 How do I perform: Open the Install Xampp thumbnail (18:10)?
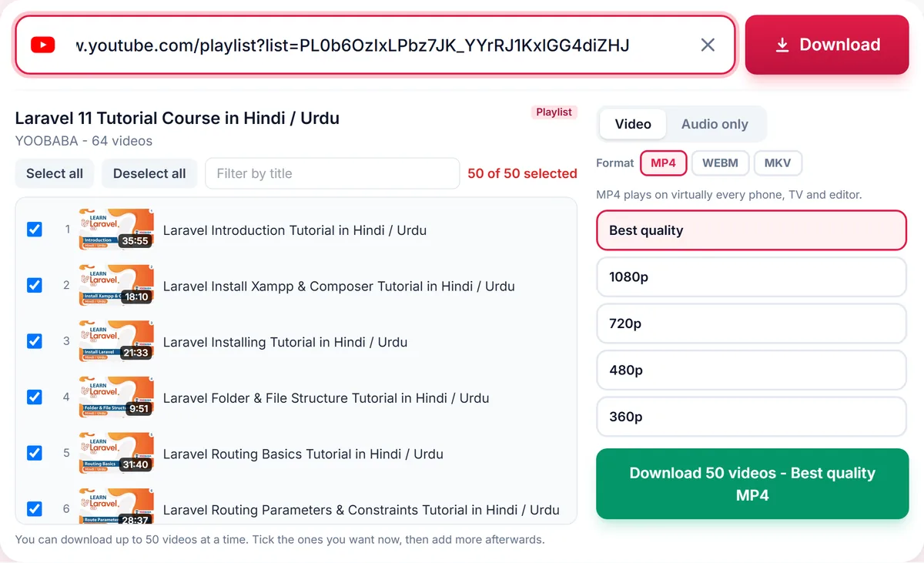(116, 286)
